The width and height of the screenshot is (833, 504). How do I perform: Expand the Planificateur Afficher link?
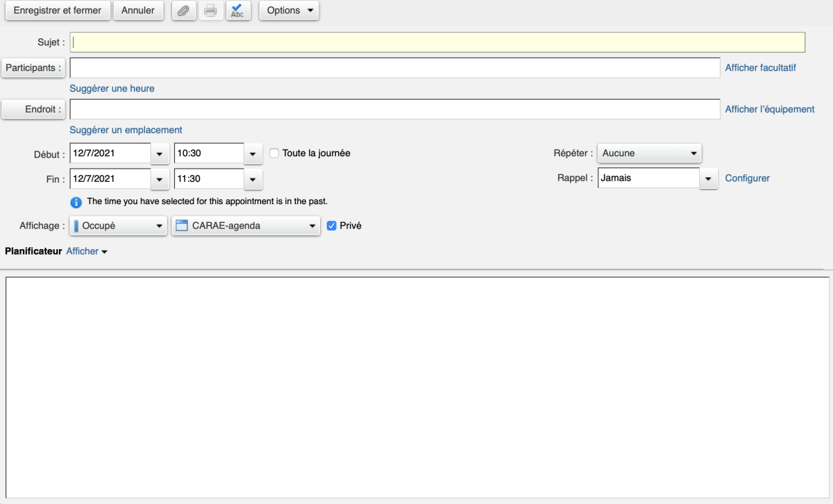[x=87, y=251]
